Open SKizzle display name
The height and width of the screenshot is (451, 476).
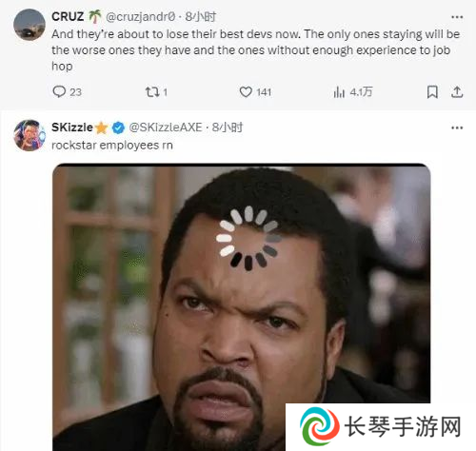tap(72, 127)
